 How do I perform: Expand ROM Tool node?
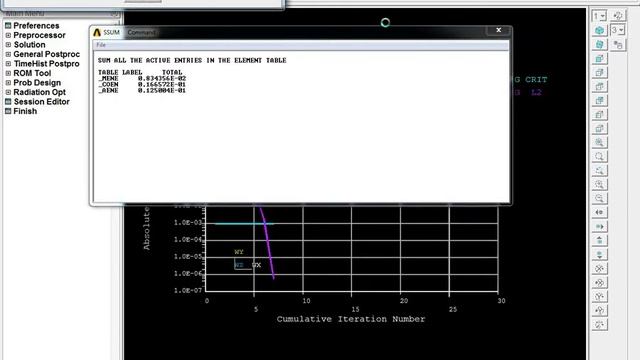click(8, 73)
